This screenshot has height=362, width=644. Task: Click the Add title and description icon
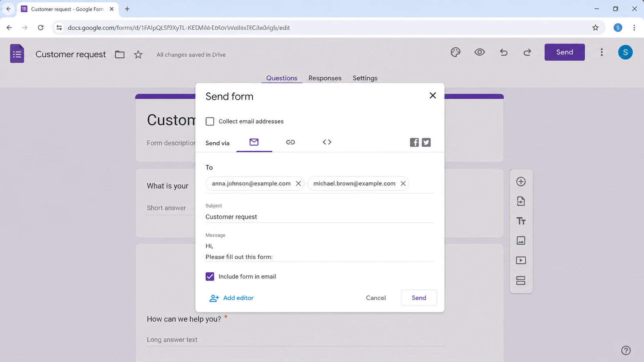521,221
